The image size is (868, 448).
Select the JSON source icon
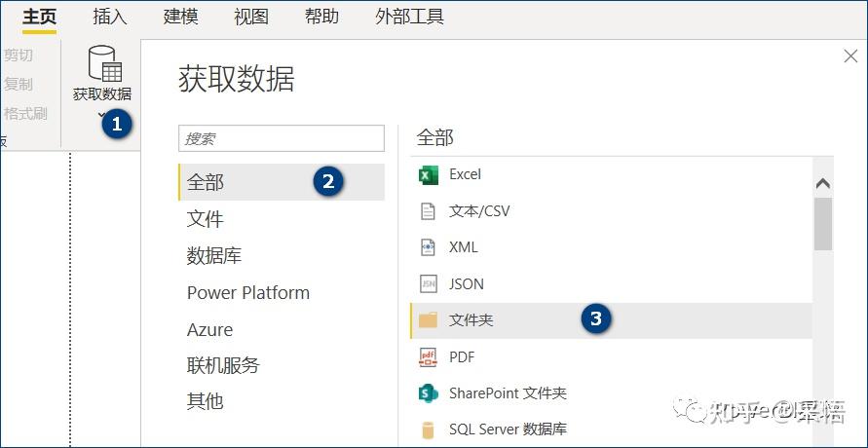[428, 284]
